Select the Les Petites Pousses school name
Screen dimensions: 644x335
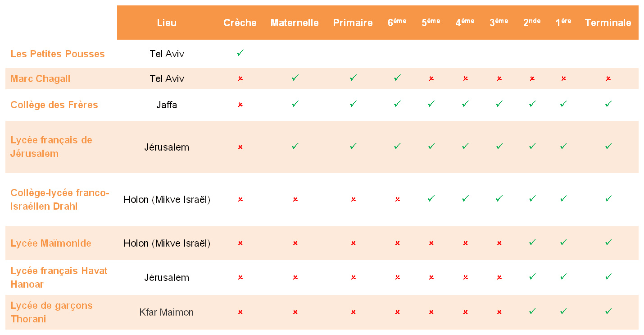point(58,54)
